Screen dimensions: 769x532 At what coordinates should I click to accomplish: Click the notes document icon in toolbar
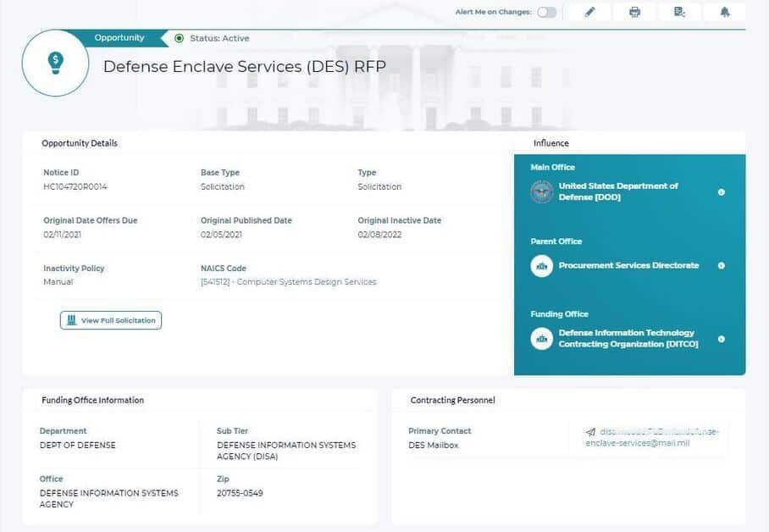[x=679, y=12]
